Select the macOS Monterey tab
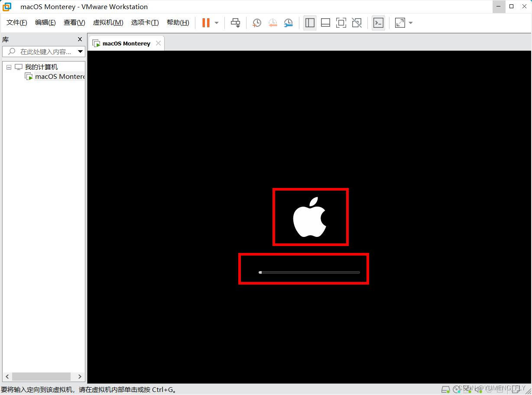Image resolution: width=532 pixels, height=395 pixels. 127,43
